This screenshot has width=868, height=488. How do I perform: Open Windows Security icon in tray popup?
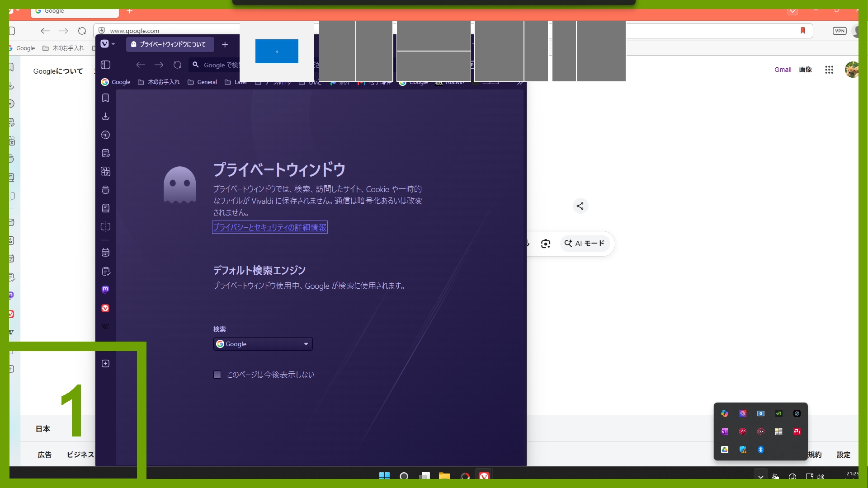(743, 450)
